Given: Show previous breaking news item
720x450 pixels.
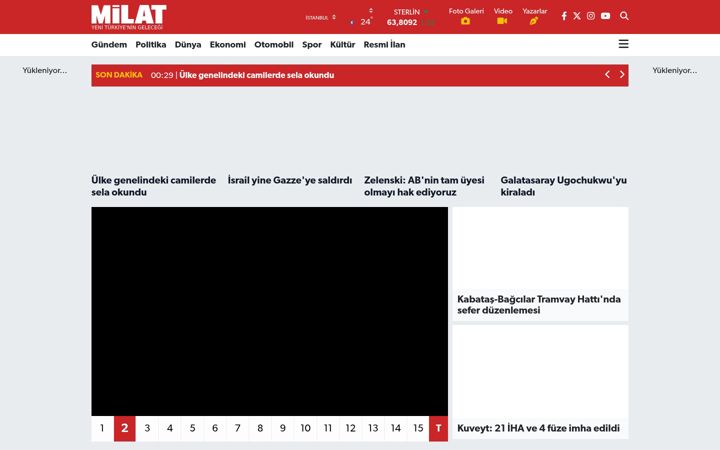Looking at the screenshot, I should click(608, 74).
